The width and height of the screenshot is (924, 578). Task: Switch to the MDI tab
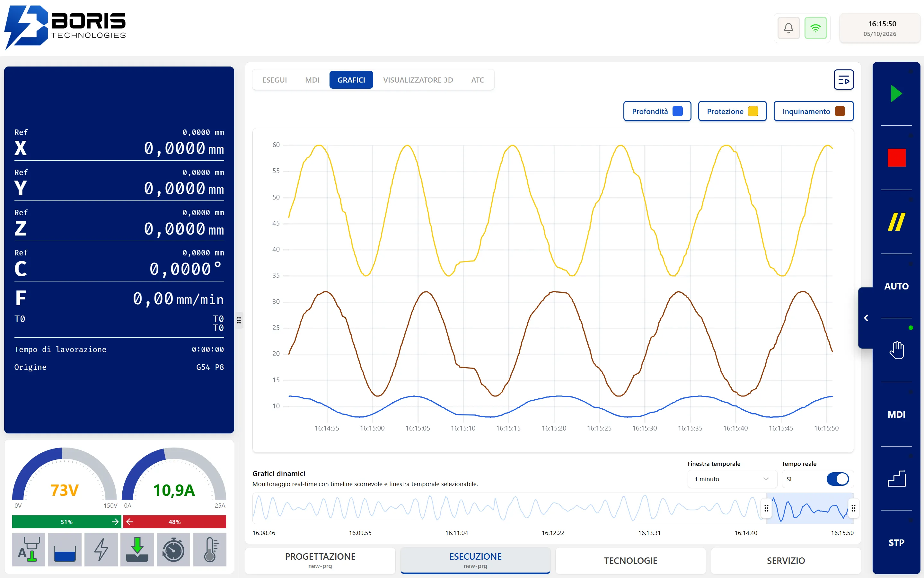click(312, 80)
